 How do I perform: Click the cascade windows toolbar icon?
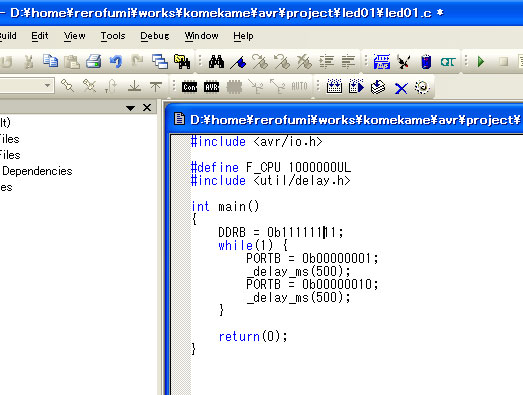(159, 62)
